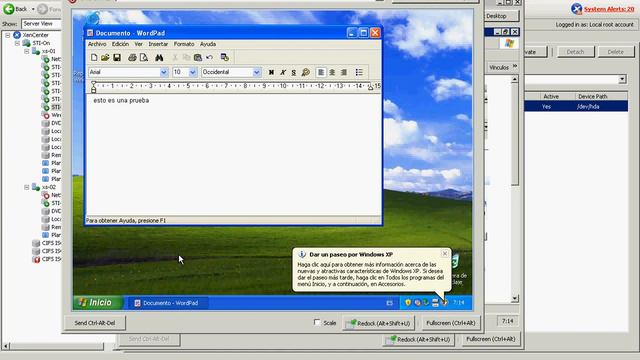Click in the WordPad text "esto es una prueba"
Screen dimensions: 640x360
(x=121, y=100)
